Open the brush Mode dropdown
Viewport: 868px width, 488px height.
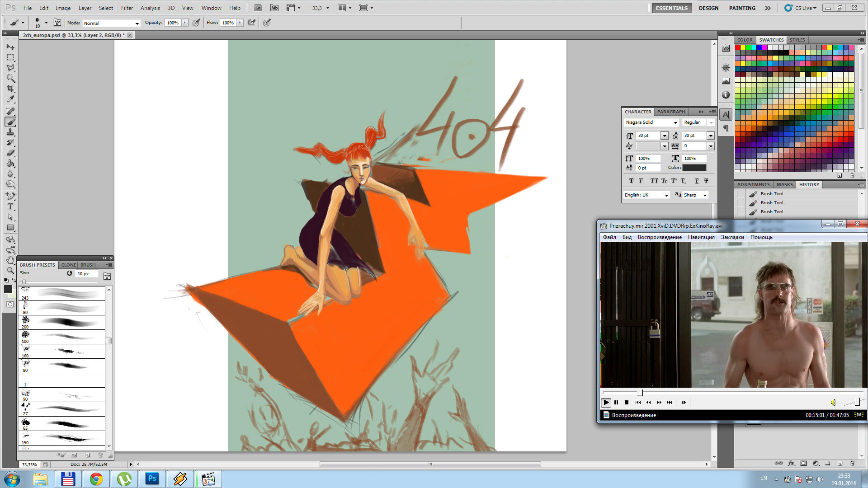click(x=111, y=23)
